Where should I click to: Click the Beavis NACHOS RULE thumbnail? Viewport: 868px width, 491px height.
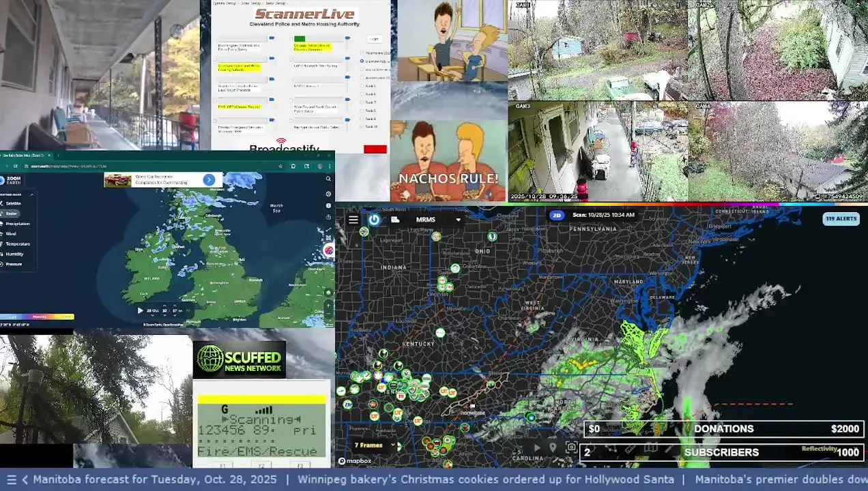pos(448,162)
